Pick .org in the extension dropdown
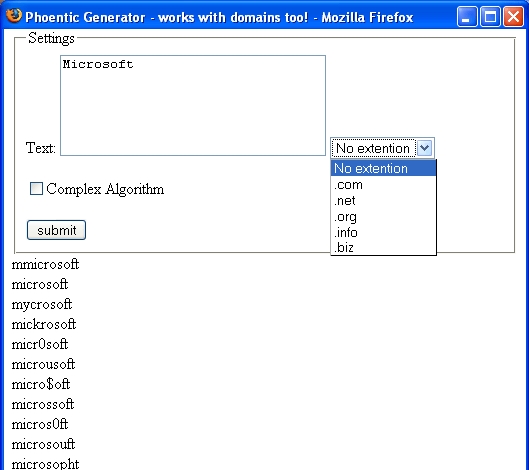Viewport: 529px width, 470px height. click(383, 216)
